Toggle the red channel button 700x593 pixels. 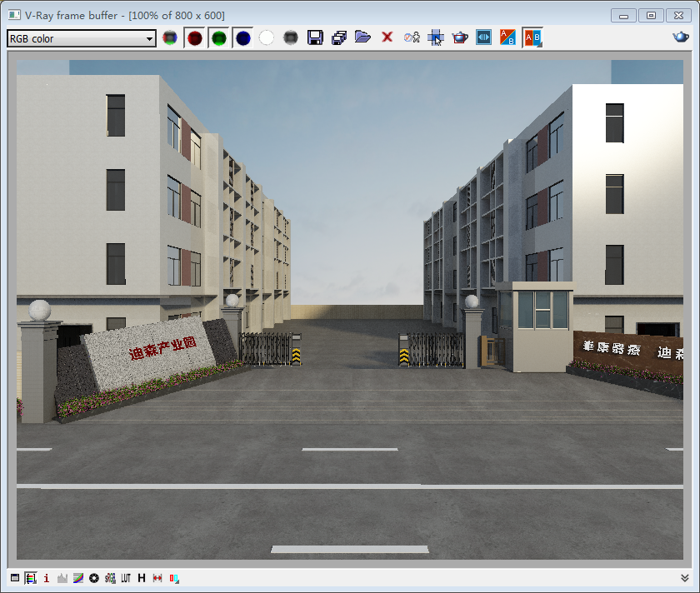click(x=195, y=37)
